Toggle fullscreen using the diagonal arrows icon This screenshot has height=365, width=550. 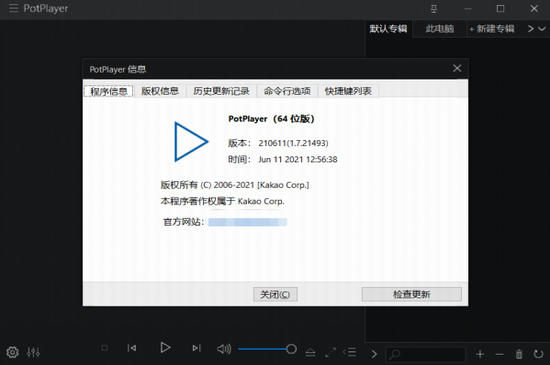[330, 352]
